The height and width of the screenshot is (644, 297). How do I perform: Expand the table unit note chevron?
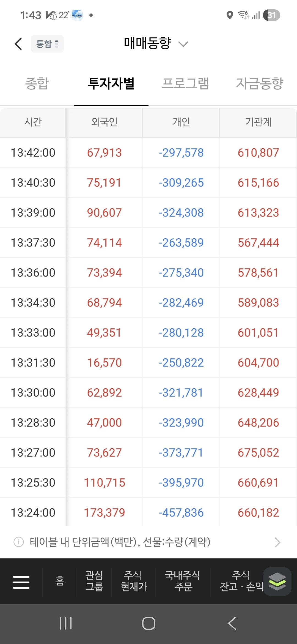pos(277,542)
